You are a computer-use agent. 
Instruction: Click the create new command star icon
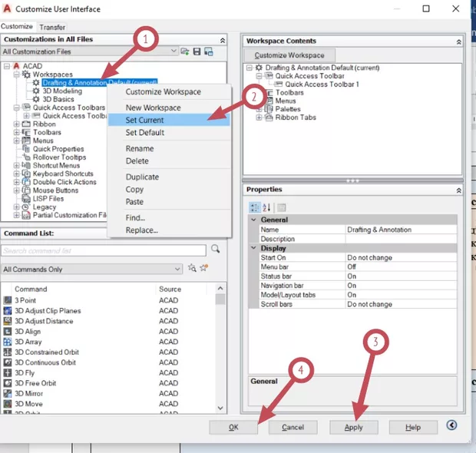tap(204, 269)
